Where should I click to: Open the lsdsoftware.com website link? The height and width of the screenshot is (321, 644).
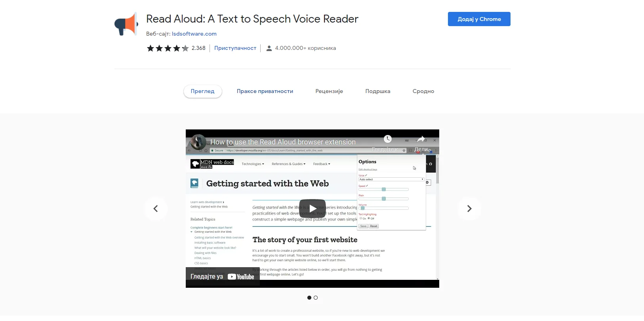pos(194,34)
